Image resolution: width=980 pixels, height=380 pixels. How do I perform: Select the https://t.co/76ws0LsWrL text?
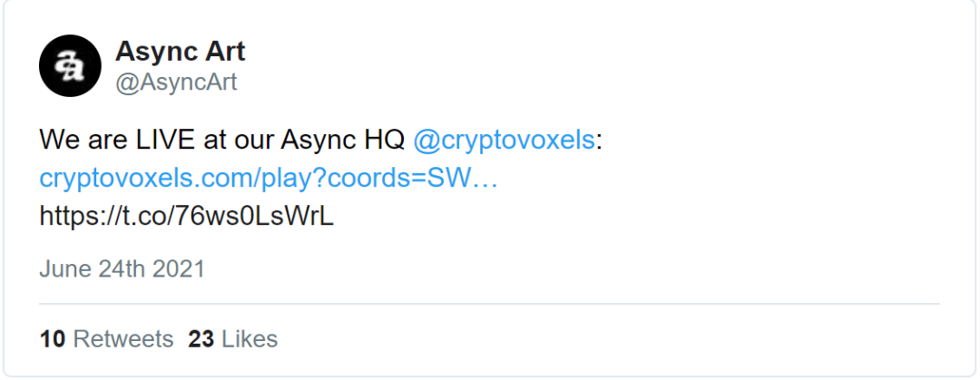click(186, 216)
